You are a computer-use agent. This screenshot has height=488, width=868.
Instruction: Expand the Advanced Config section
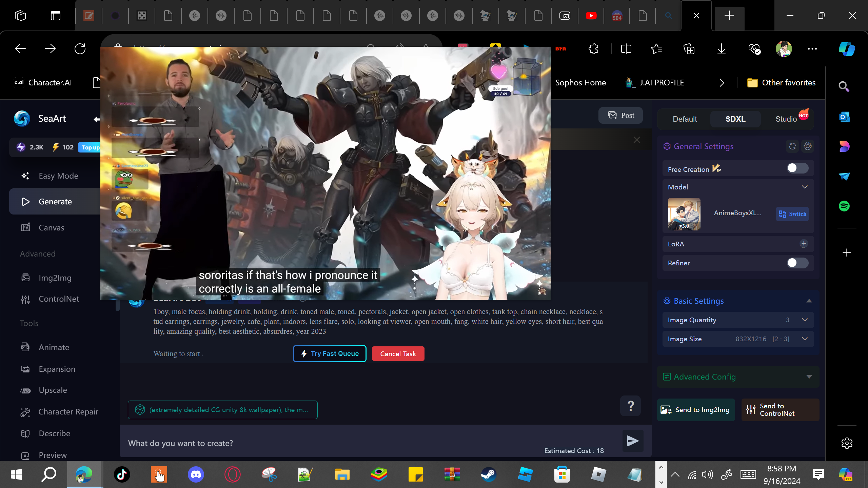(738, 377)
